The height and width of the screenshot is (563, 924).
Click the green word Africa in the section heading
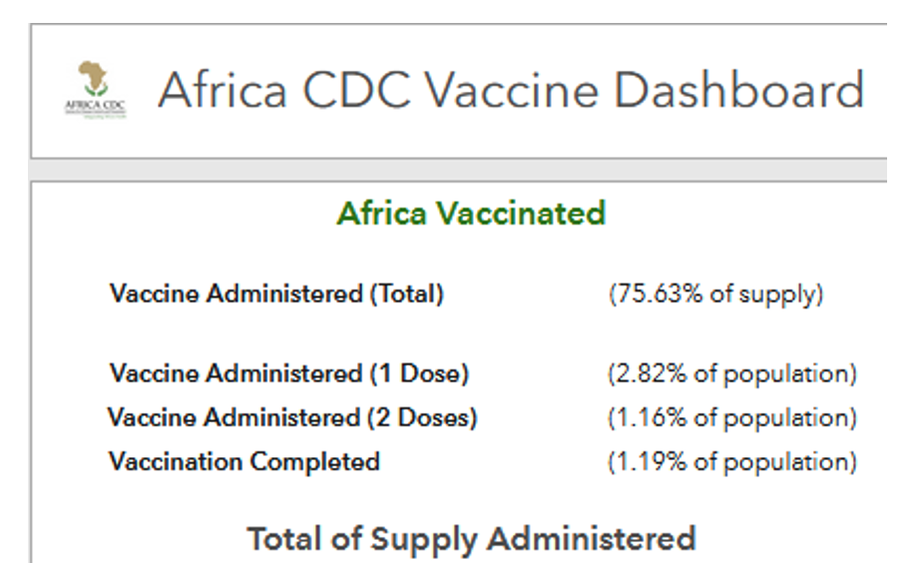point(380,213)
